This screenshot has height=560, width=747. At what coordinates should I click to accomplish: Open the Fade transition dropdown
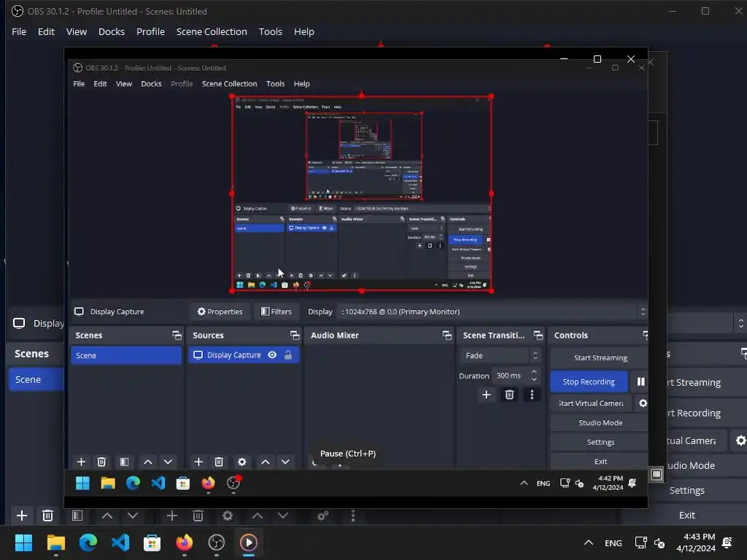click(500, 355)
